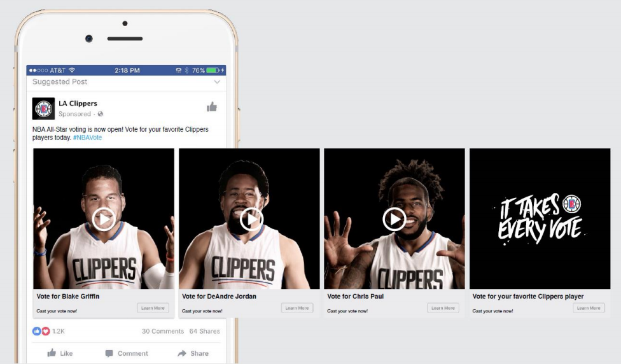Play the DeAndre Jordan video
This screenshot has height=364, width=621.
pyautogui.click(x=250, y=219)
